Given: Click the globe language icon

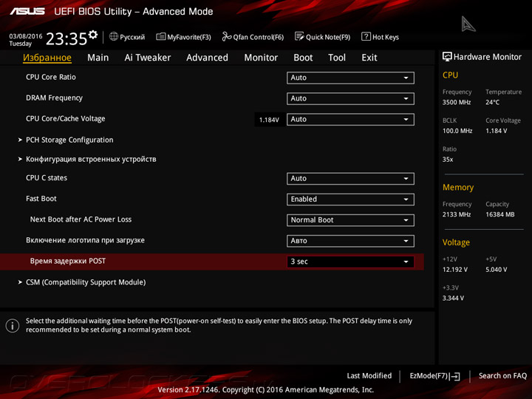Looking at the screenshot, I should point(114,36).
